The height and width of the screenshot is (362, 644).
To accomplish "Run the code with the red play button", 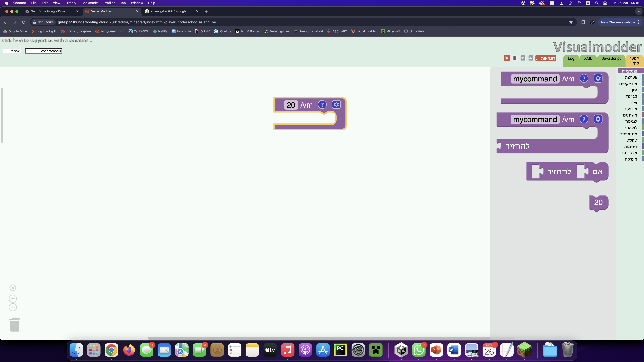I will (x=507, y=58).
